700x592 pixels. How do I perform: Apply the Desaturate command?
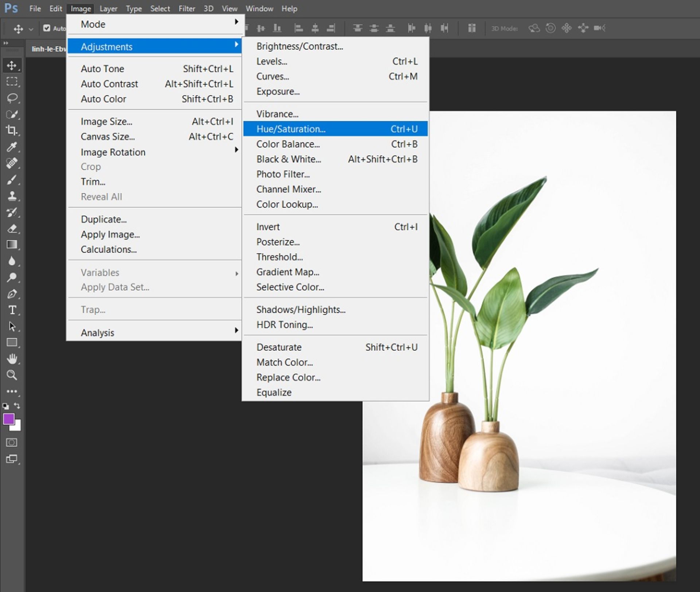click(279, 347)
